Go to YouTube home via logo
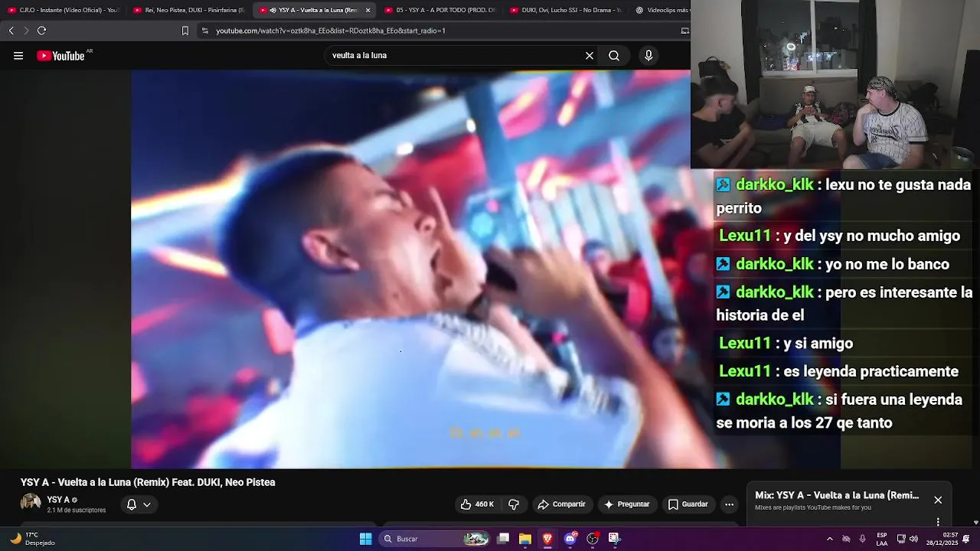The height and width of the screenshot is (551, 980). (x=61, y=56)
